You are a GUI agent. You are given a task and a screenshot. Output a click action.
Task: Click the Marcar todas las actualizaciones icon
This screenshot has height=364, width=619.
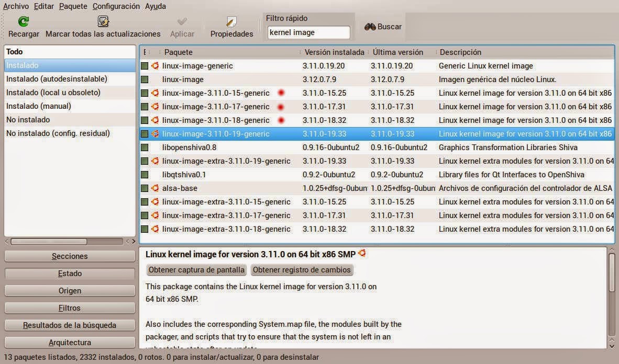(x=103, y=21)
